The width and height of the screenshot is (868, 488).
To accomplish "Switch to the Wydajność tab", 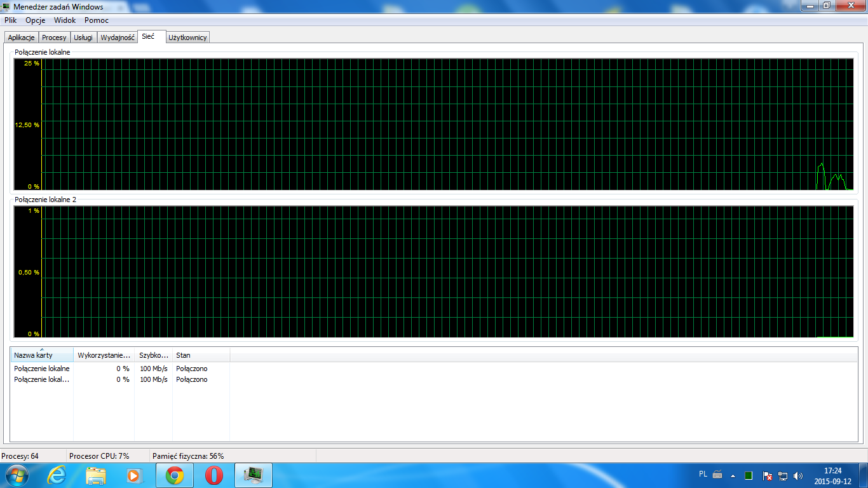I will pyautogui.click(x=117, y=37).
